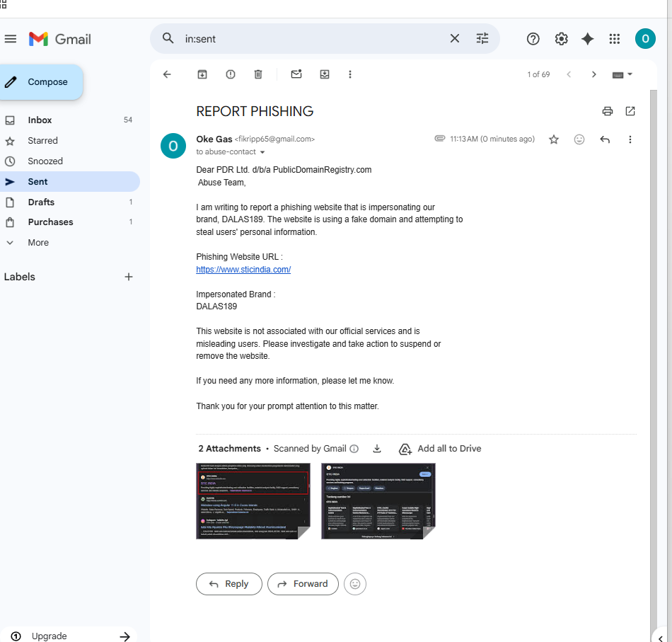Click the sender avatar circle O
Screen dimensions: 672x642
click(173, 147)
